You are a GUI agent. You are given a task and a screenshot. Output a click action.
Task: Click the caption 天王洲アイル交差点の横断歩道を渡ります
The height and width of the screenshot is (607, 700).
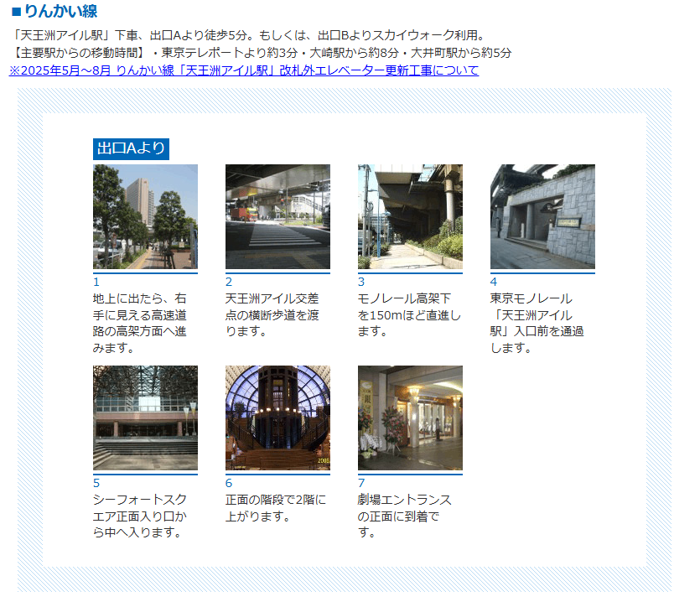(x=272, y=315)
